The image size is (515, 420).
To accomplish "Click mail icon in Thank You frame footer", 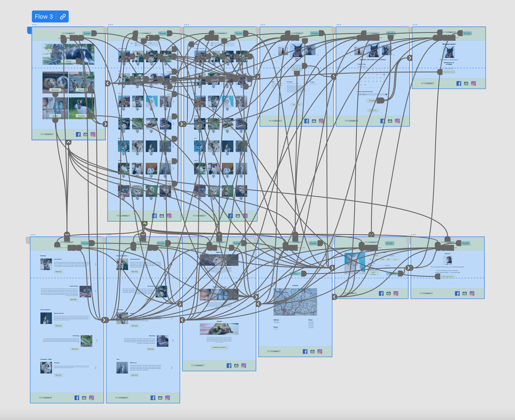I will point(465,293).
